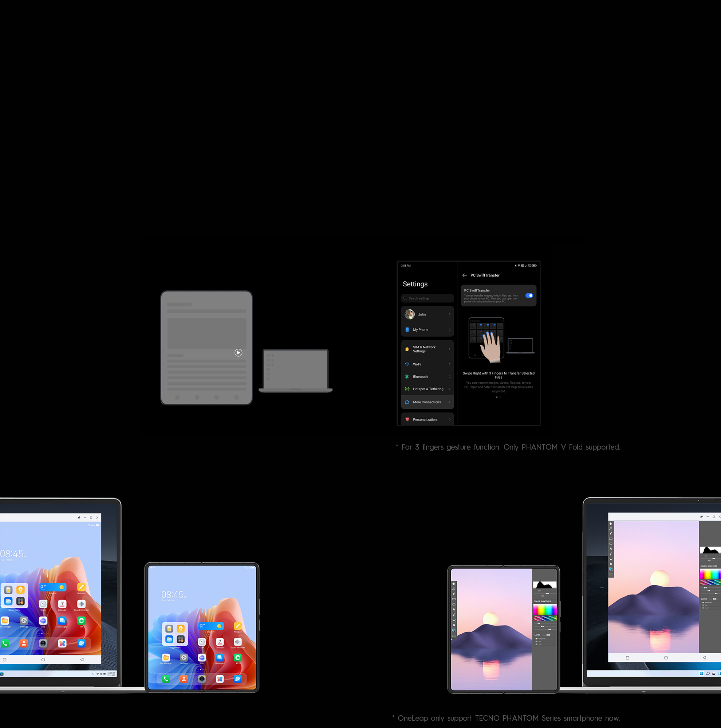Play the grey tablet illustration video
This screenshot has height=728, width=721.
pos(238,353)
